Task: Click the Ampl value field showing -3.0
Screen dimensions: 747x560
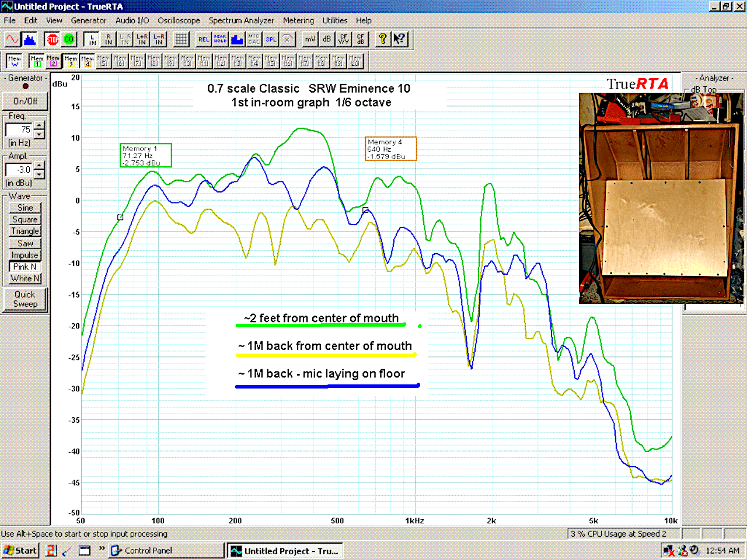Action: (19, 170)
